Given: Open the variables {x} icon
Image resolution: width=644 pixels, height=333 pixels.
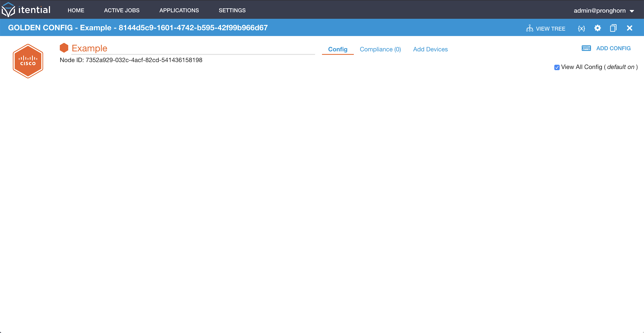Looking at the screenshot, I should [x=581, y=28].
